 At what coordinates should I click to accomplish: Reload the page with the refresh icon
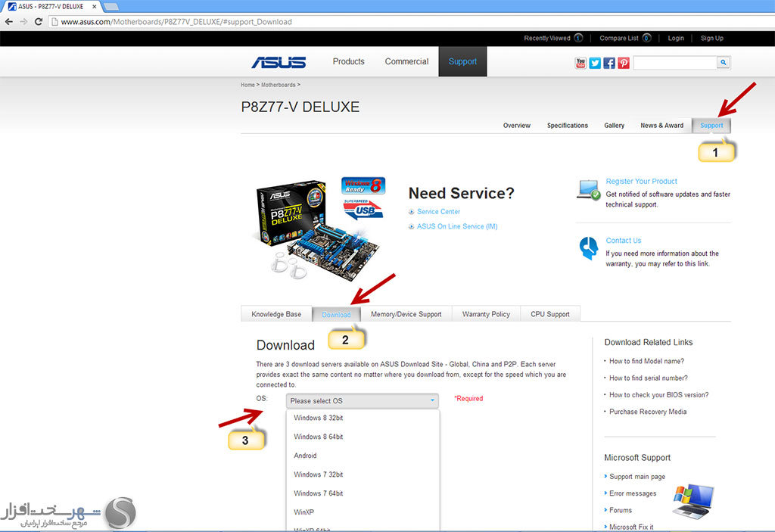click(x=39, y=22)
